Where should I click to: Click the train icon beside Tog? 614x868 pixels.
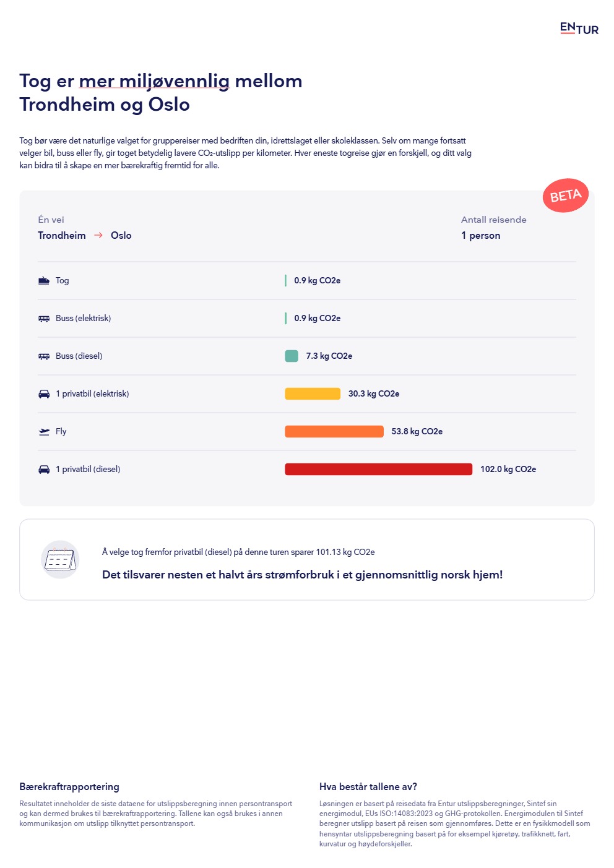point(44,280)
